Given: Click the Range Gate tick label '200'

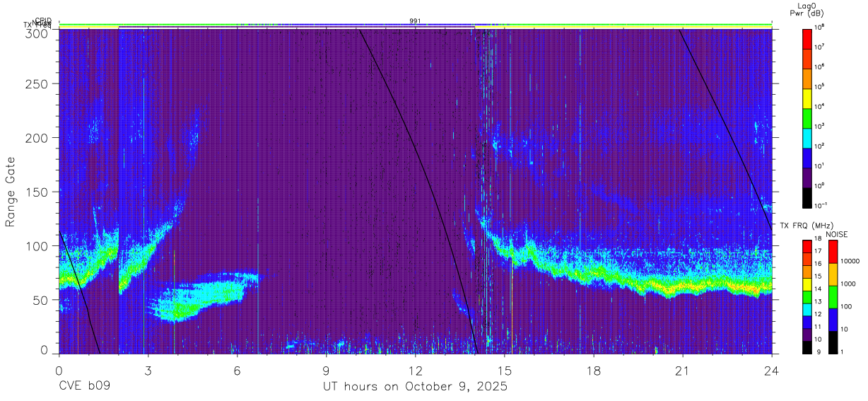Looking at the screenshot, I should [37, 138].
